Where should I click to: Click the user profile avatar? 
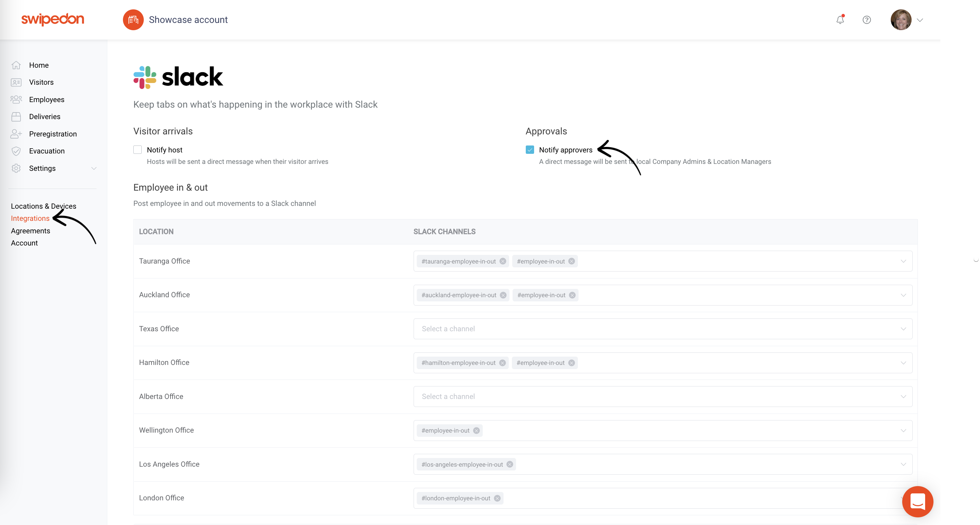[901, 20]
